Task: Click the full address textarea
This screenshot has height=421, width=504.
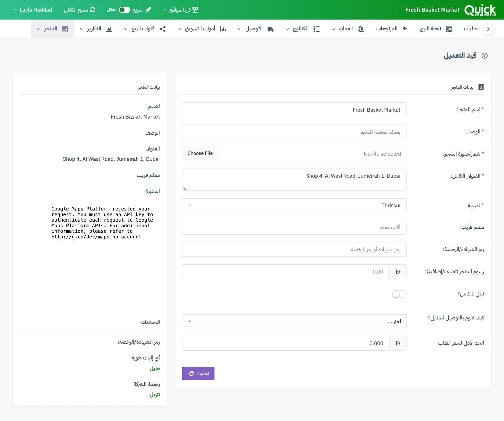Action: [x=294, y=180]
